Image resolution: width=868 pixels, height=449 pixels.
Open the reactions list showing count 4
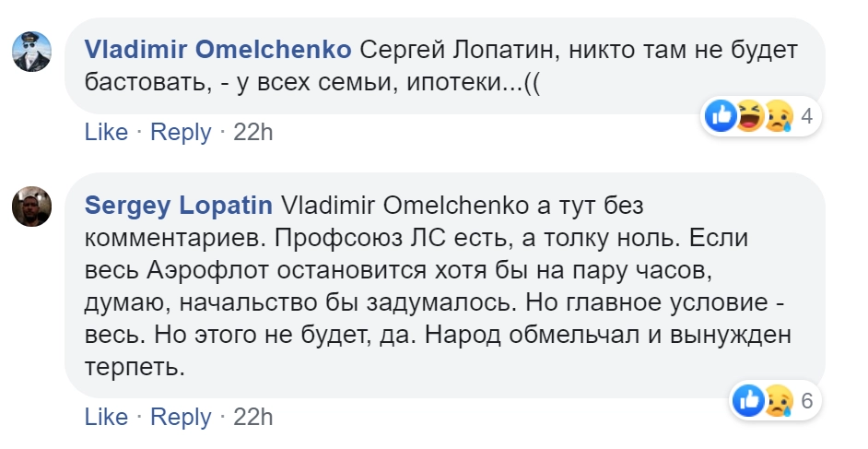pyautogui.click(x=806, y=116)
